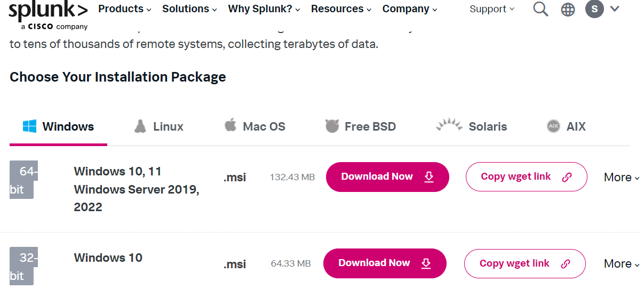Expand More options for 64-bit package

pyautogui.click(x=621, y=178)
